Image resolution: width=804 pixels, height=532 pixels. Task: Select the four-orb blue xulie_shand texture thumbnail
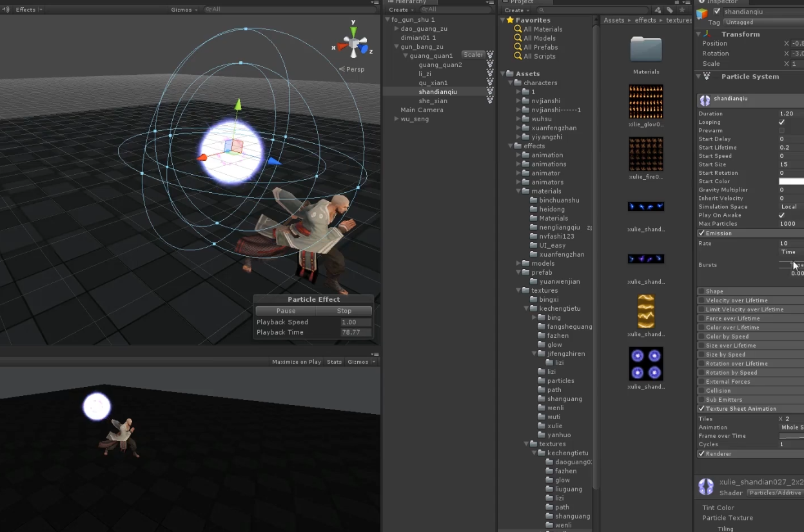click(x=646, y=364)
